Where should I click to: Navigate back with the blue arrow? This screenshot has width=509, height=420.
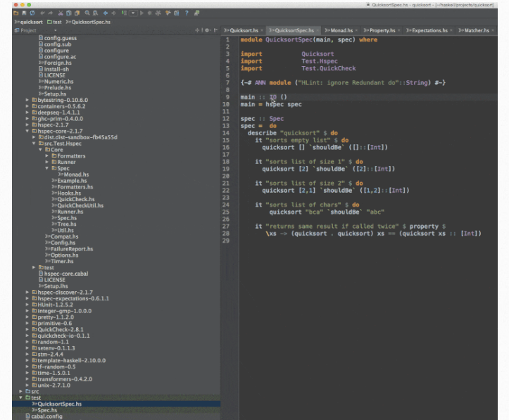tap(105, 13)
